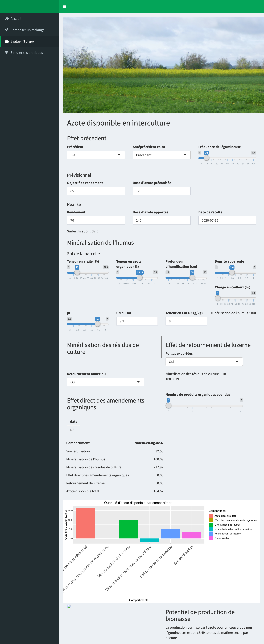The image size is (264, 644).
Task: Click the pH slider handle
Action: (97, 324)
